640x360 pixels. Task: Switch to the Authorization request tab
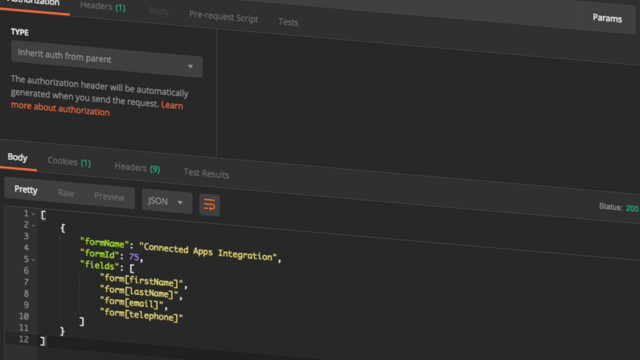(x=33, y=3)
